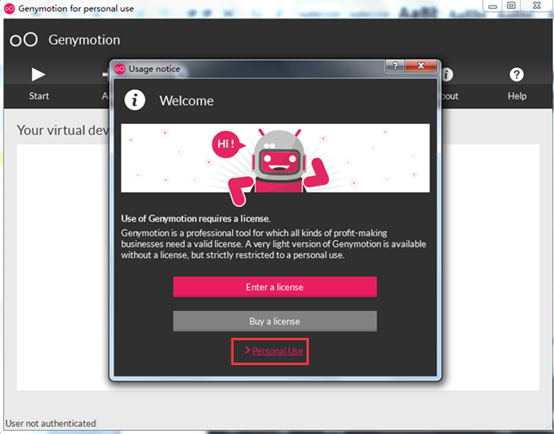Maximize the Genymotion main window

pyautogui.click(x=511, y=6)
